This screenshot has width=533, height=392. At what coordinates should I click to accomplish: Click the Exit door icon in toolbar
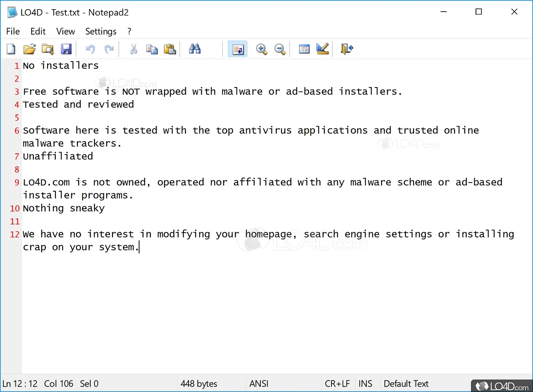[x=346, y=49]
